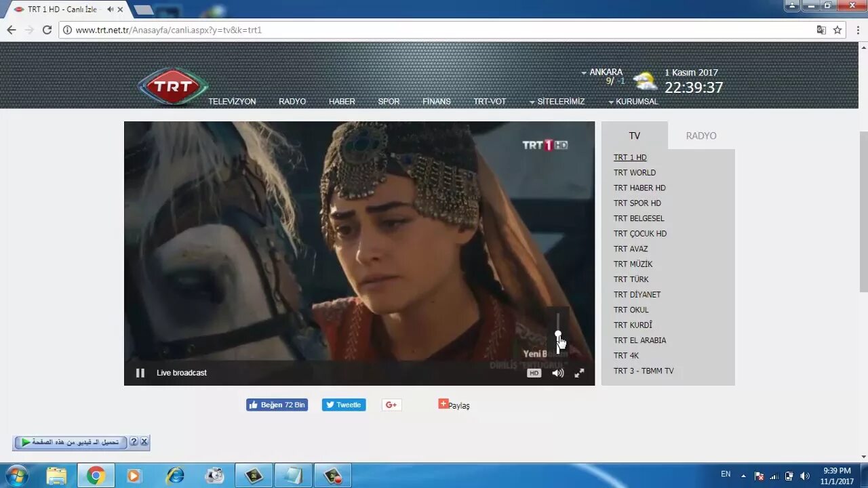The height and width of the screenshot is (488, 868).
Task: Click the weather cloud icon
Action: click(x=645, y=81)
